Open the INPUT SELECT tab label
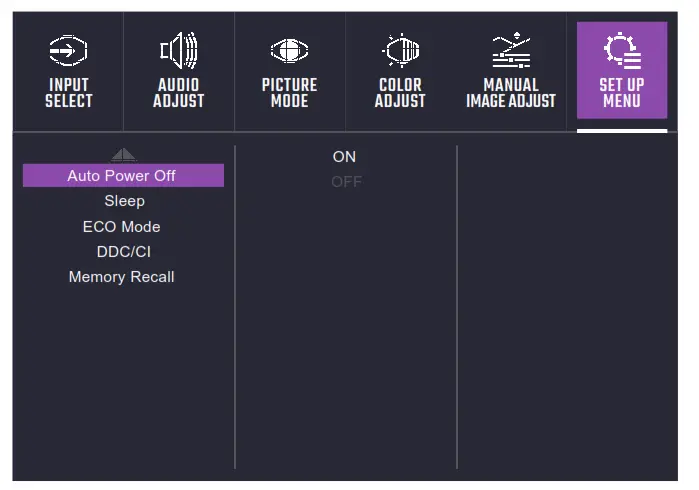This screenshot has height=490, width=699. click(68, 93)
